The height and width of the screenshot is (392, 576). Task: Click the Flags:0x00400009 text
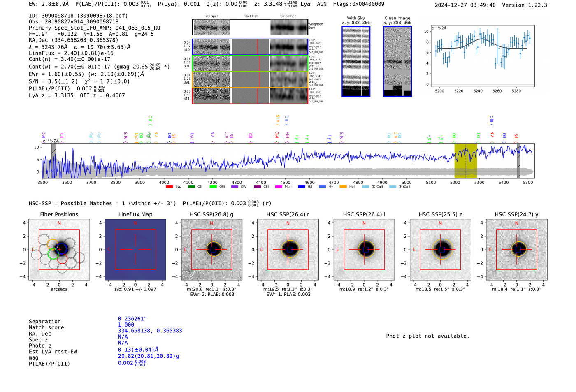[359, 4]
